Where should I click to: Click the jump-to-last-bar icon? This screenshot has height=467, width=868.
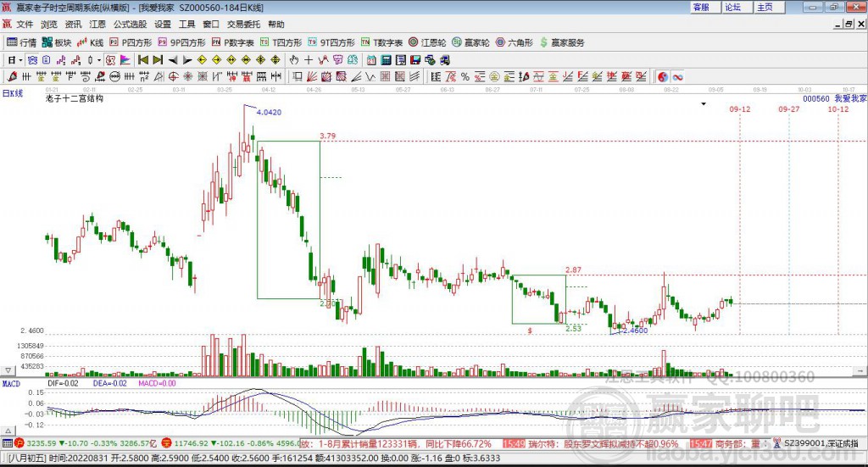(x=158, y=60)
